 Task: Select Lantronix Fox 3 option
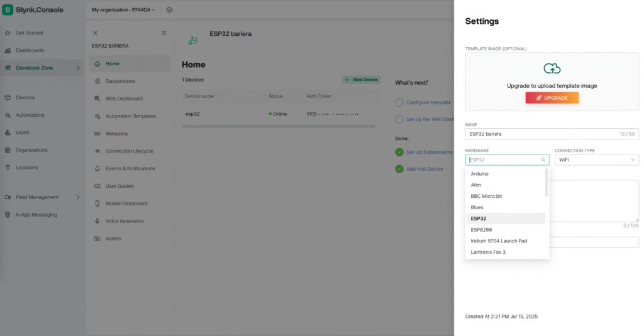(506, 252)
